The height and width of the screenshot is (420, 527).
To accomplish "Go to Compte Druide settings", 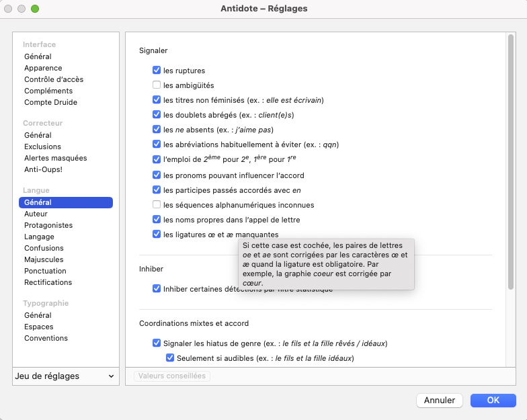I will (50, 102).
